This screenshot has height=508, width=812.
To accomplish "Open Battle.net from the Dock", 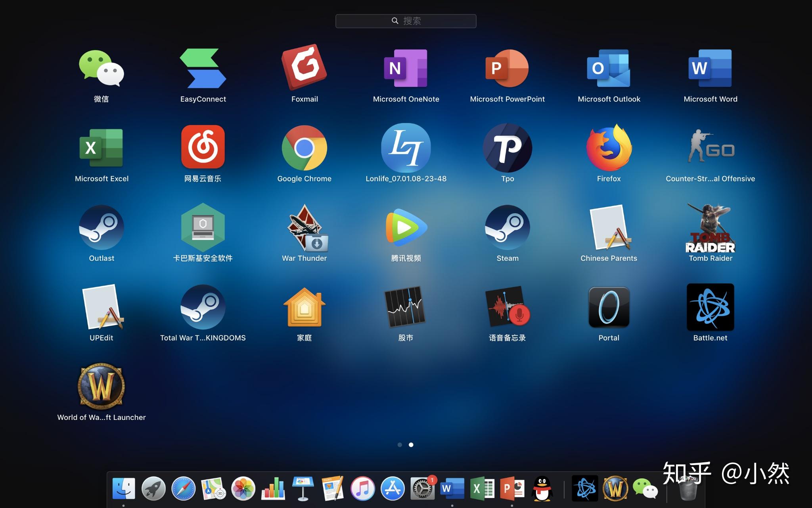I will tap(585, 489).
